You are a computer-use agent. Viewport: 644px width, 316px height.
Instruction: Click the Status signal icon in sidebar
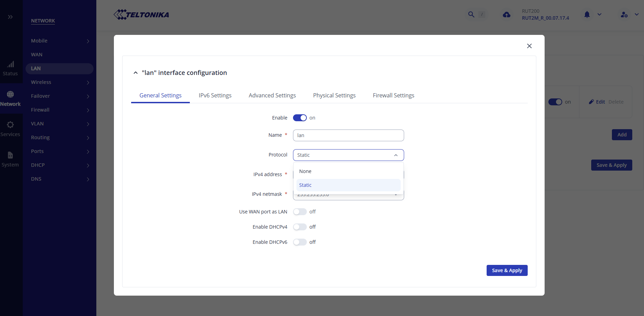point(10,65)
